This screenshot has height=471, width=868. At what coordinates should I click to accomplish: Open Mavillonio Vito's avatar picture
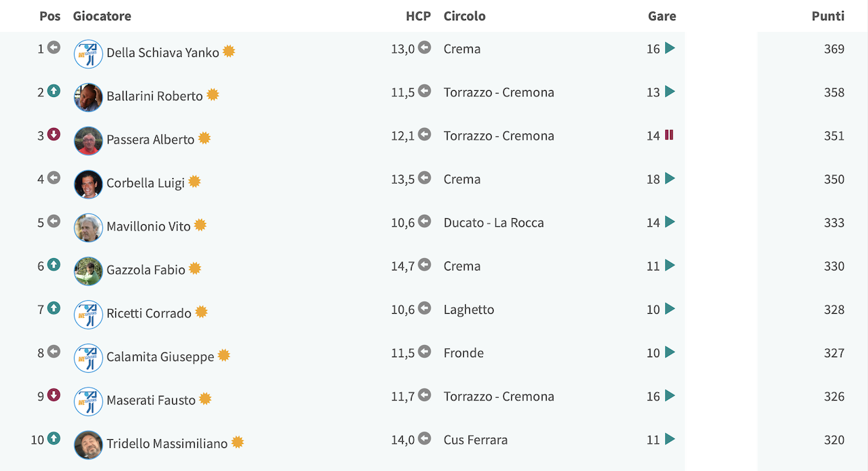[88, 228]
